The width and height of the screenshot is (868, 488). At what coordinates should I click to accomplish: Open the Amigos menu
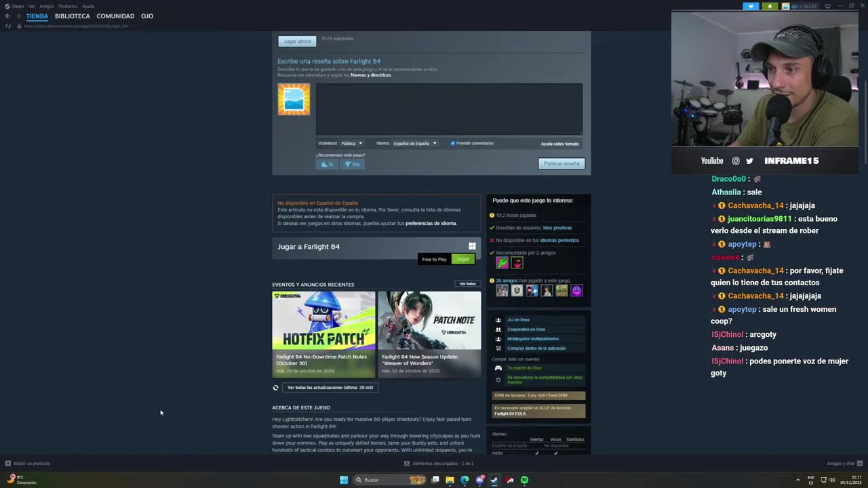[x=46, y=6]
